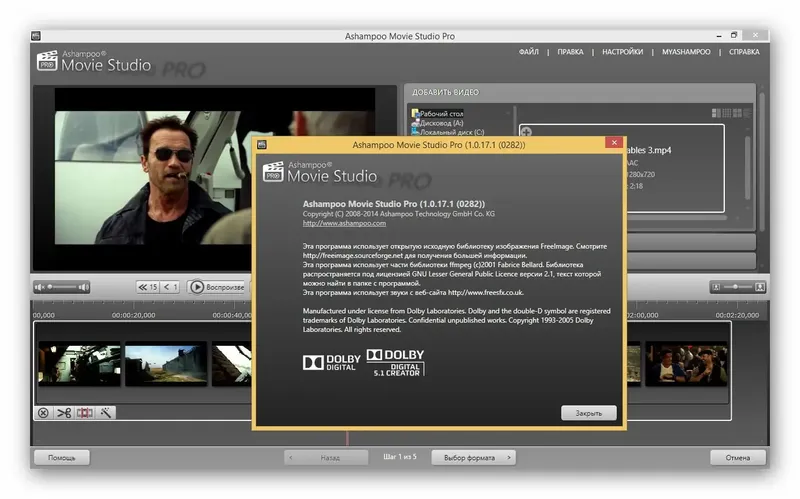
Task: Expand second collapsed panel below Add Video
Action: (691, 261)
